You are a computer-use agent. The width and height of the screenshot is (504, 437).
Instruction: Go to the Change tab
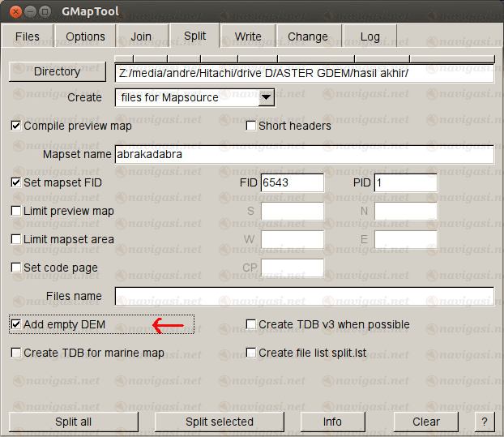307,36
